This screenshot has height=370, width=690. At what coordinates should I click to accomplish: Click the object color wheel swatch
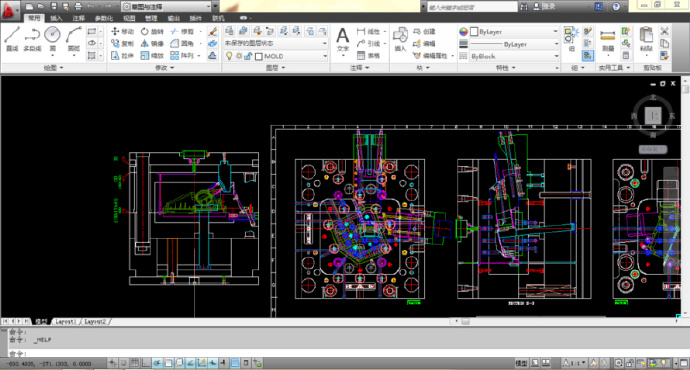coord(463,32)
